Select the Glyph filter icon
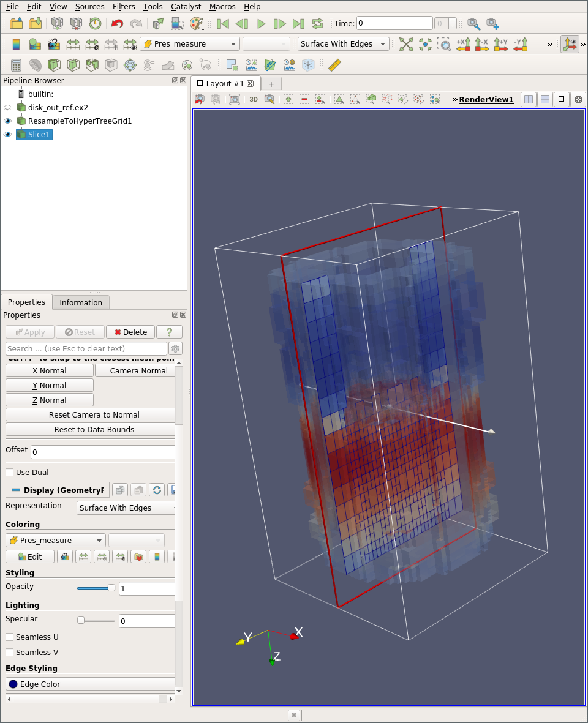 pyautogui.click(x=130, y=64)
